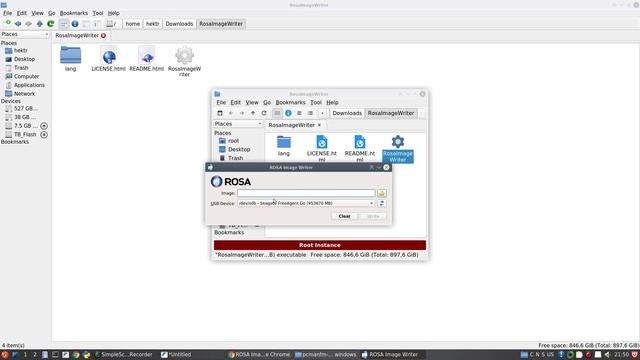This screenshot has height=360, width=640.
Task: Go back using blue arrow in hektr window toolbar
Action: point(18,24)
